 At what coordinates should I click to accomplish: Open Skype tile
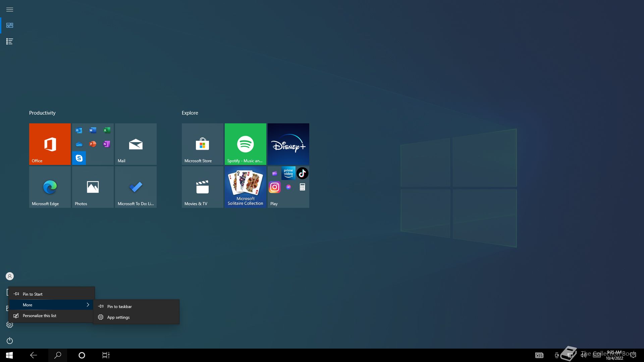(79, 158)
